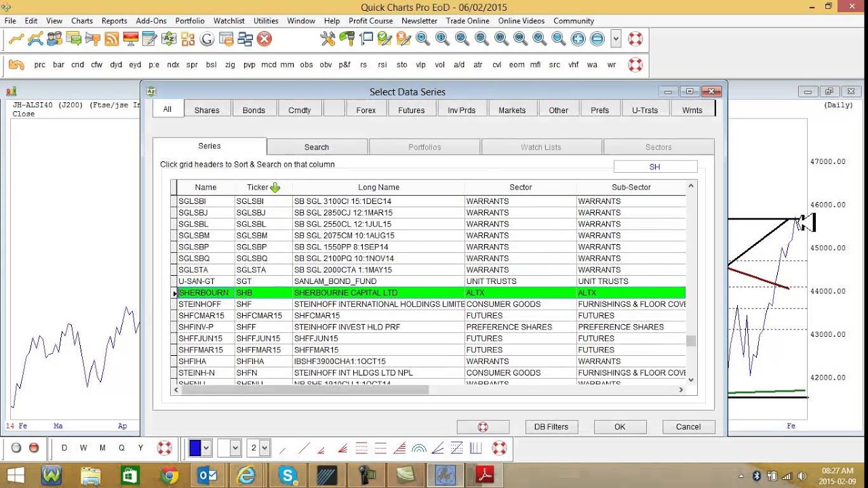
Task: Sort grid by Long Name header
Action: (x=378, y=187)
